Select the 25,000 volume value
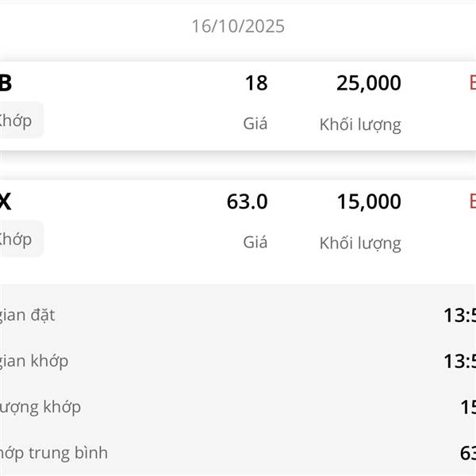Viewport: 476px width, 476px height. [368, 83]
